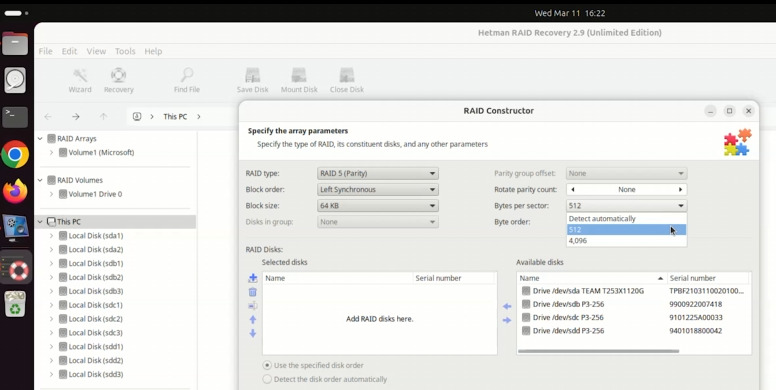
Task: Move disk to available list right arrow
Action: [x=507, y=320]
